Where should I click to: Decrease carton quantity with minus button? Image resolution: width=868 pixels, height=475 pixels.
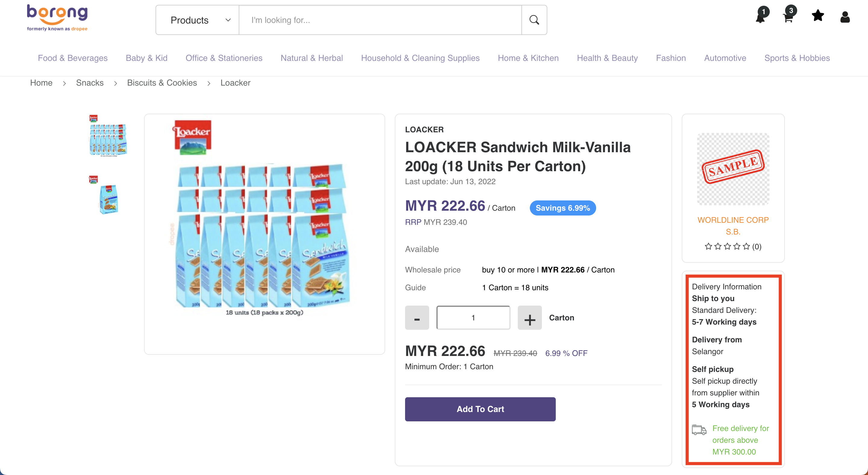pos(417,318)
